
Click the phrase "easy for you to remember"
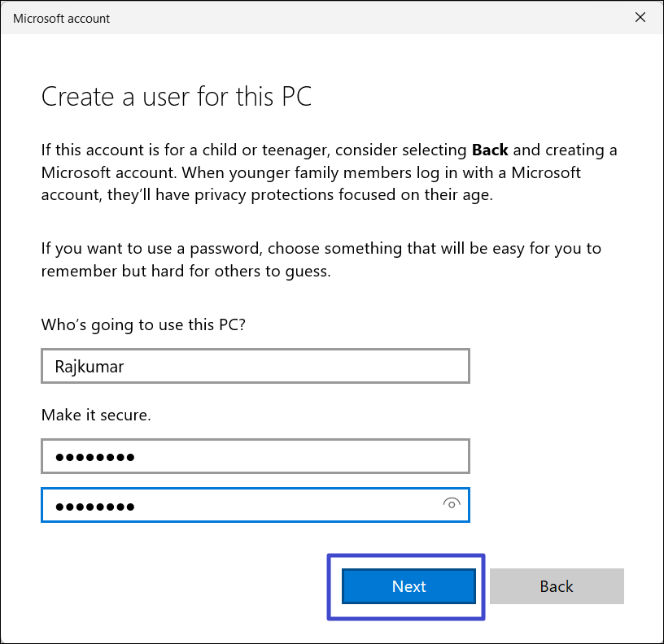click(537, 248)
